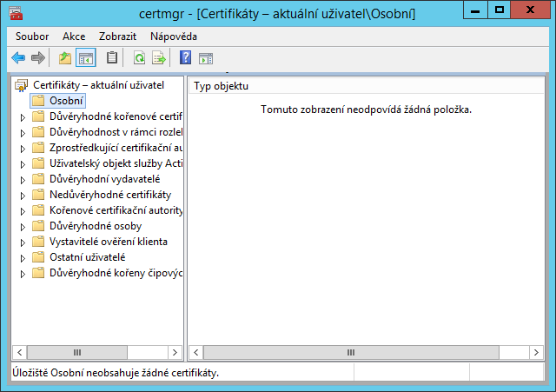Toggle the Show/Hide Console Tree button
Image resolution: width=556 pixels, height=392 pixels.
tap(86, 58)
